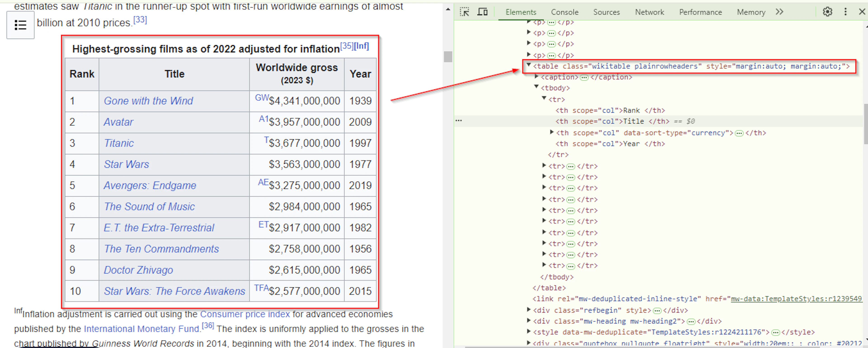
Task: Open The Ten Commandments link
Action: coord(161,249)
